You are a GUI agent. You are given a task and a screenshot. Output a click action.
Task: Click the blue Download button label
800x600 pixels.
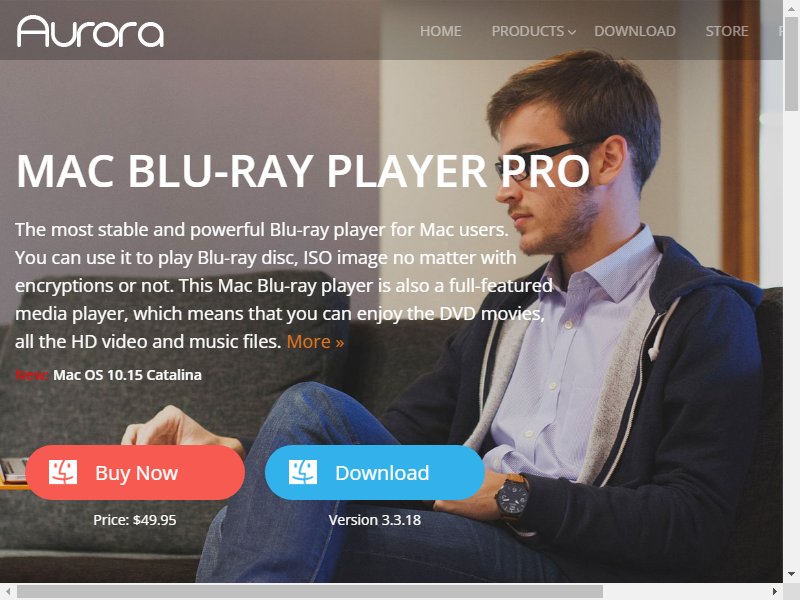(382, 473)
